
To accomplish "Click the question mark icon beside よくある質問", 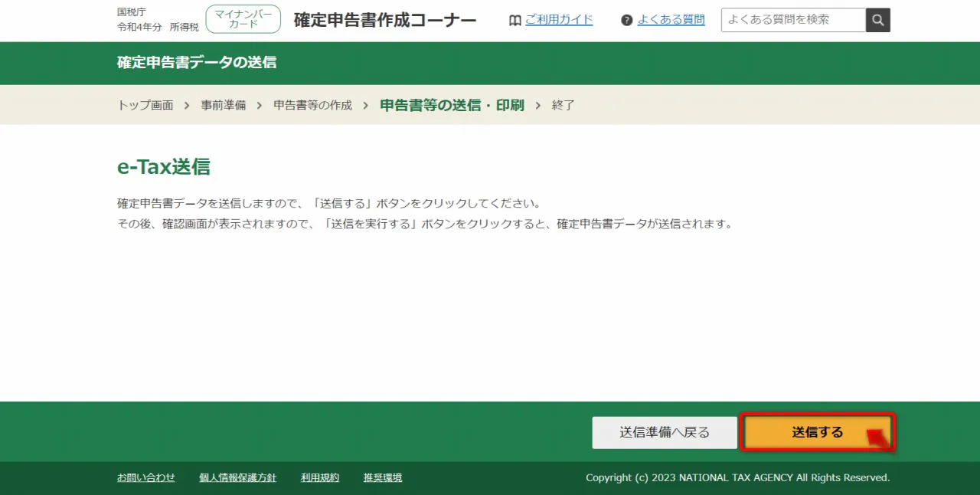I will click(627, 21).
